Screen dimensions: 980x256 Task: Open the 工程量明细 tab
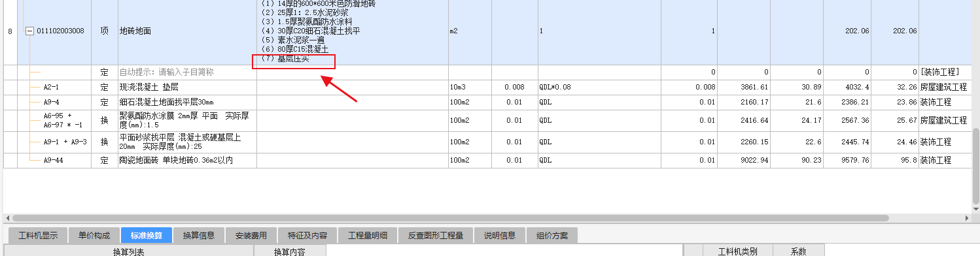368,235
